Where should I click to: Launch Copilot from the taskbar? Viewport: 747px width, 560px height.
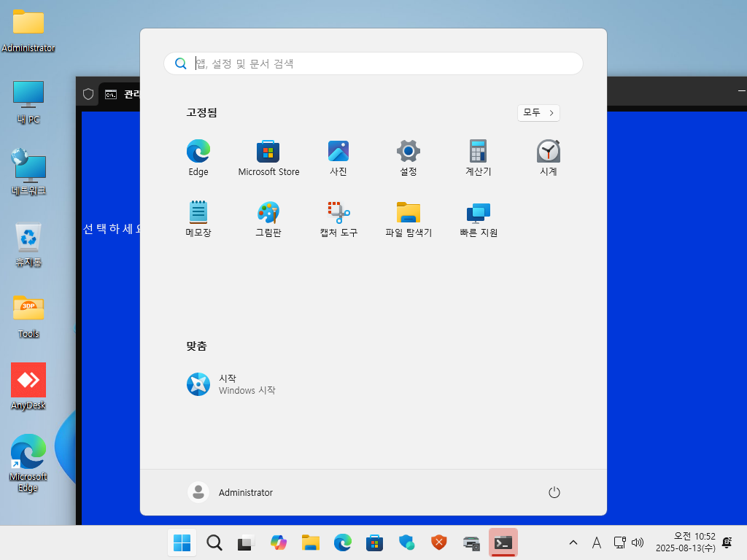coord(278,542)
